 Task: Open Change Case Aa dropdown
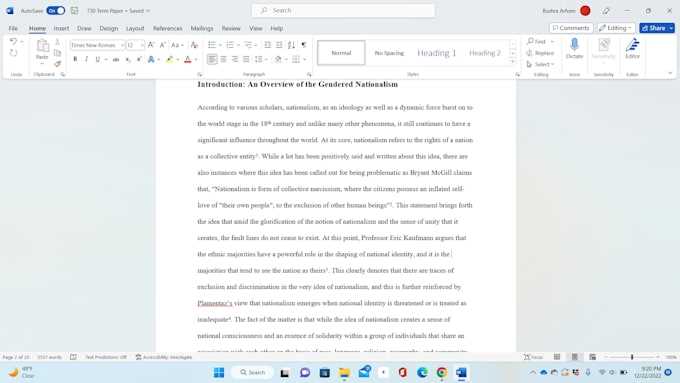click(x=177, y=45)
